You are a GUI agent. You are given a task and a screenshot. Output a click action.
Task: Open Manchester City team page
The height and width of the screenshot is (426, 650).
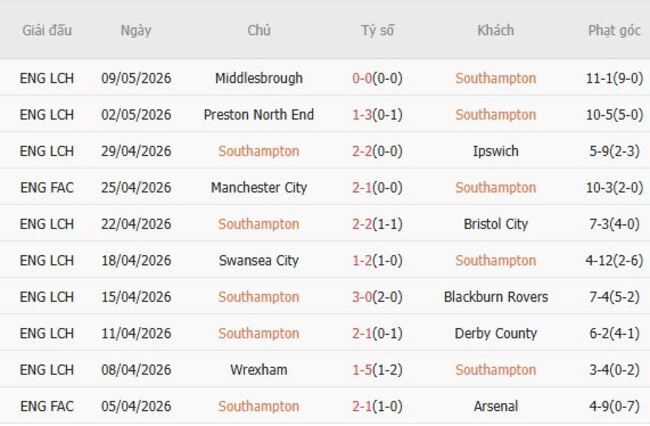click(x=259, y=188)
